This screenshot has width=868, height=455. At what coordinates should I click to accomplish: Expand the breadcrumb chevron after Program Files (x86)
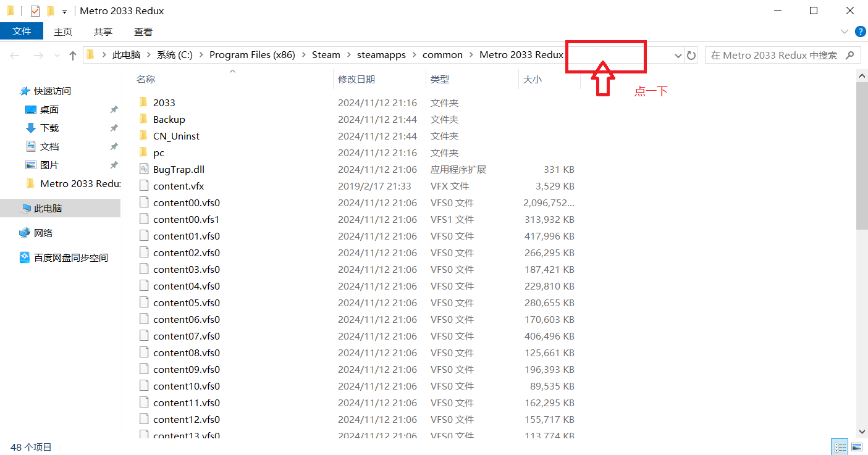tap(303, 55)
